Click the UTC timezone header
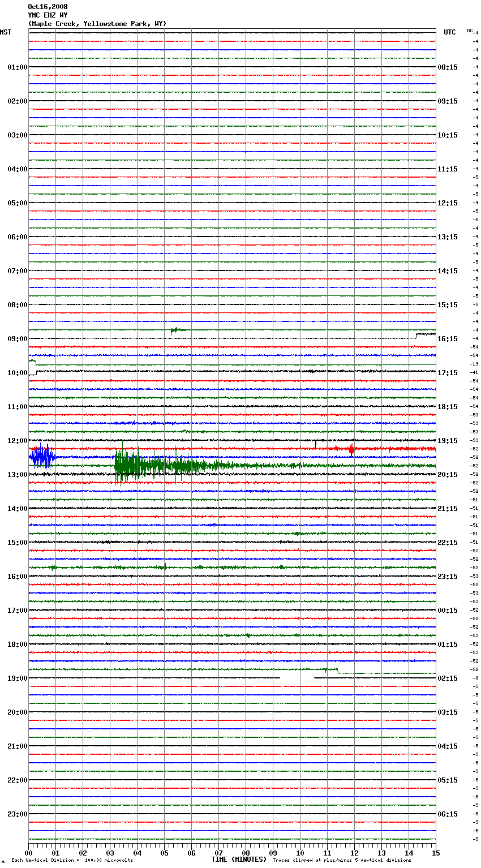 coord(449,32)
